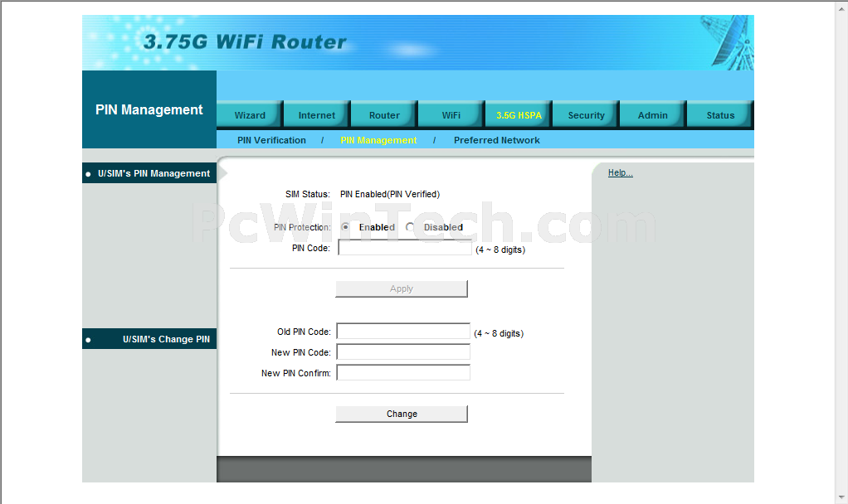Go to the WiFi tab

click(x=451, y=115)
